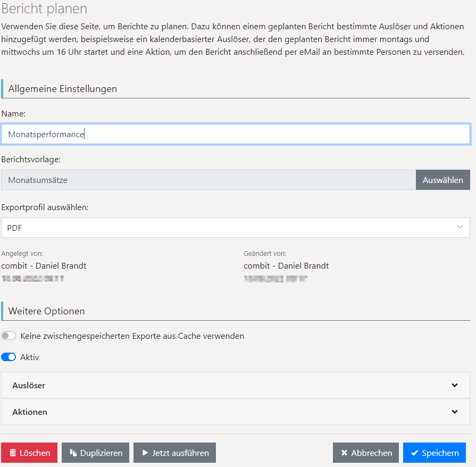The image size is (476, 467).
Task: Duplicate this scheduled report
Action: click(95, 453)
